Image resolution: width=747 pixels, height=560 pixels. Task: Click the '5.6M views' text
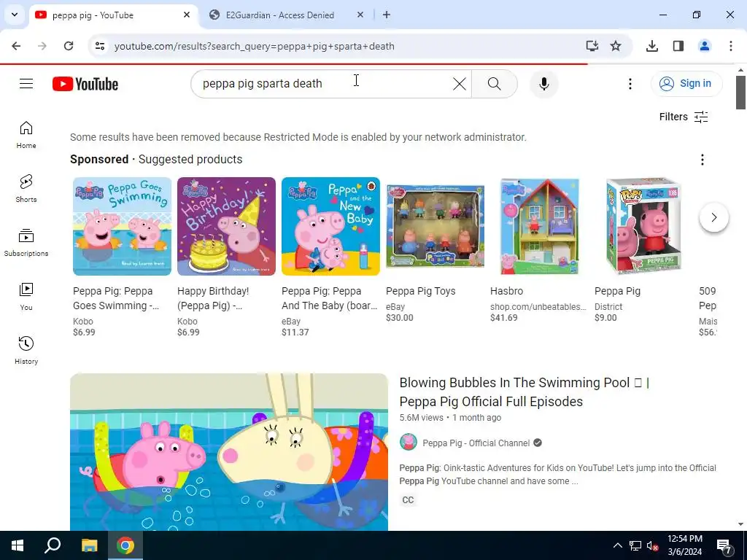coord(421,418)
